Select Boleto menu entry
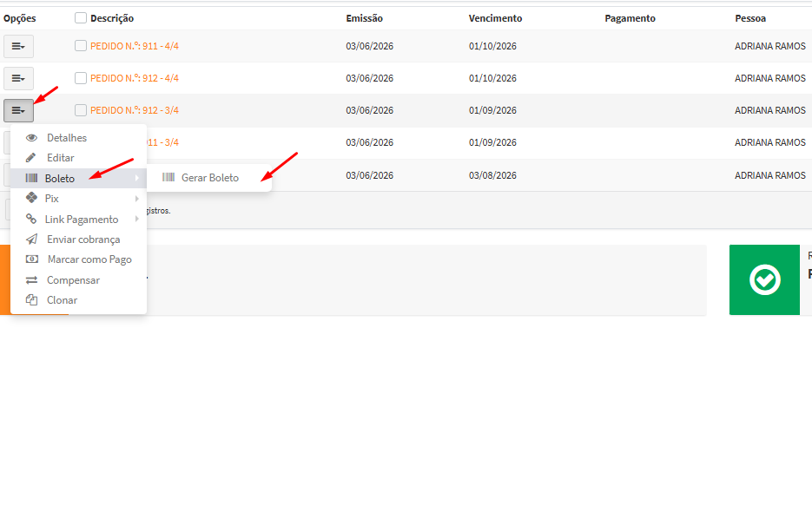The image size is (812, 525). click(79, 179)
